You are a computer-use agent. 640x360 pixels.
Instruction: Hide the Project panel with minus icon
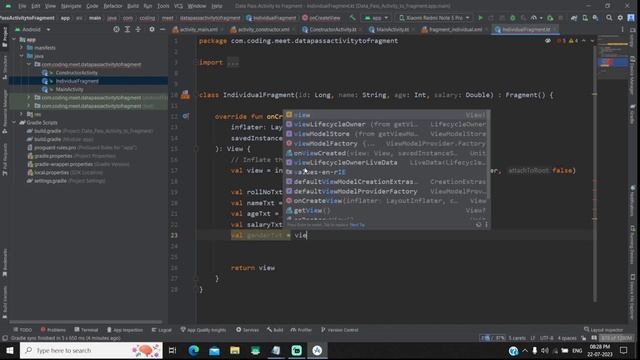(x=162, y=29)
